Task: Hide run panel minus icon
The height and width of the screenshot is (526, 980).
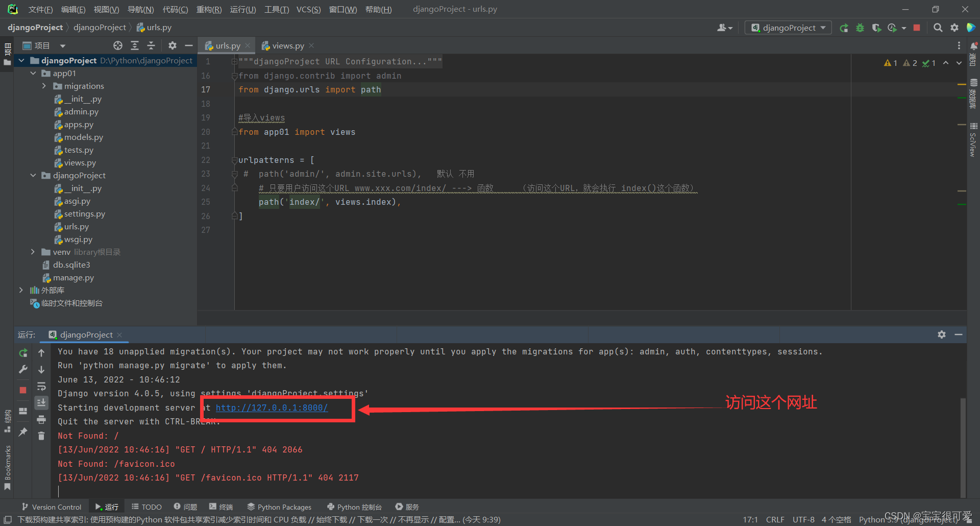Action: click(959, 334)
